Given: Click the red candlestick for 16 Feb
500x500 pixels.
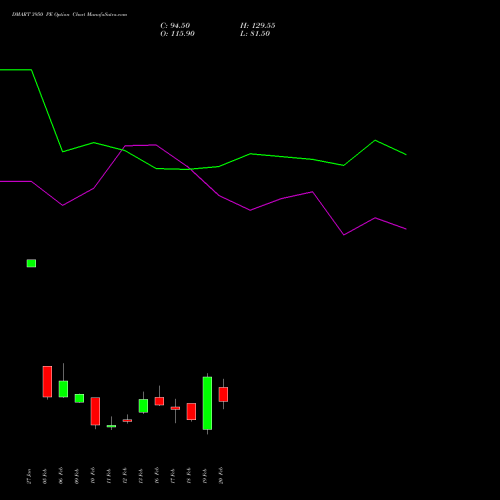Looking at the screenshot, I should 159,401.
